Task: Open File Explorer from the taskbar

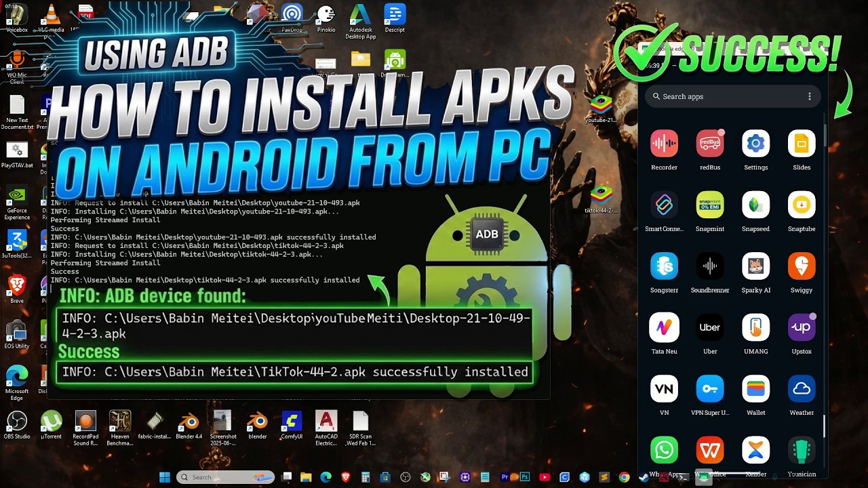Action: pos(306,477)
